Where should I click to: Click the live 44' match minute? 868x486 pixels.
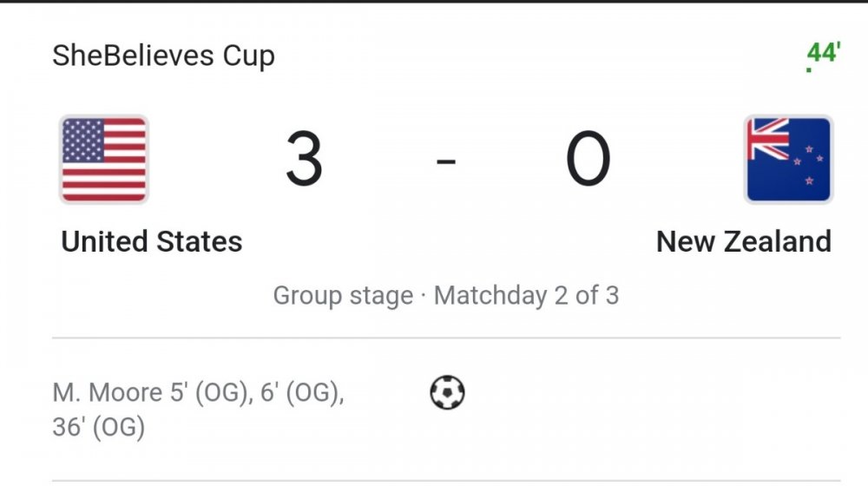(x=824, y=52)
